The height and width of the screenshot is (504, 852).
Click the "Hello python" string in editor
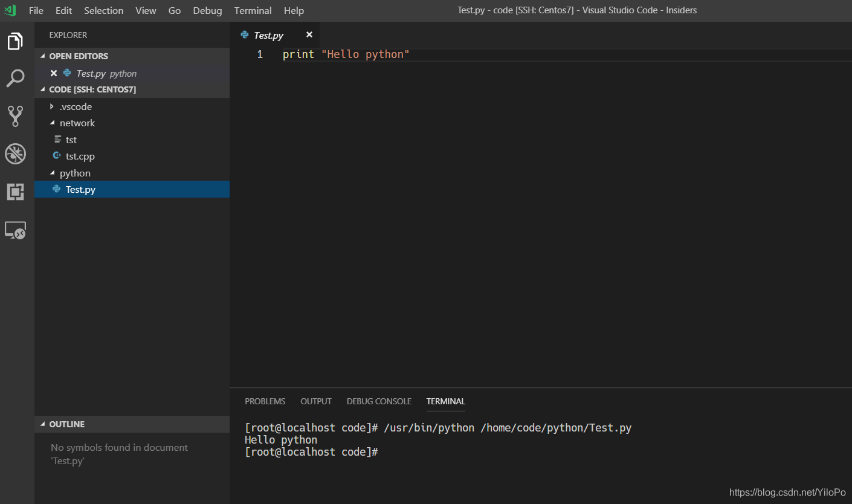coord(366,54)
